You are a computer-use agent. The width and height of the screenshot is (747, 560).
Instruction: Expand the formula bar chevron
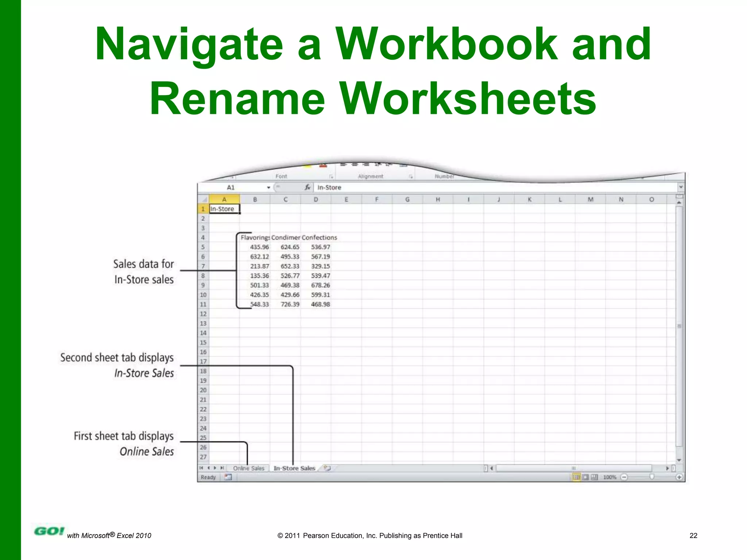[x=681, y=187]
